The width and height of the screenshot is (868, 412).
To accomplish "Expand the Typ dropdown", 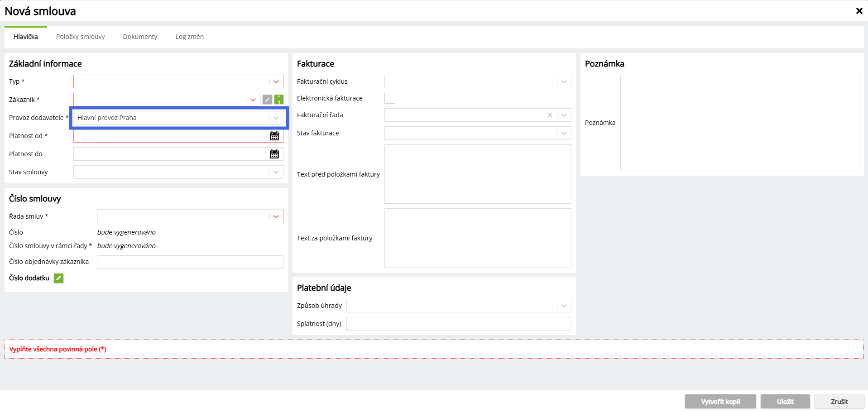I will tap(276, 81).
